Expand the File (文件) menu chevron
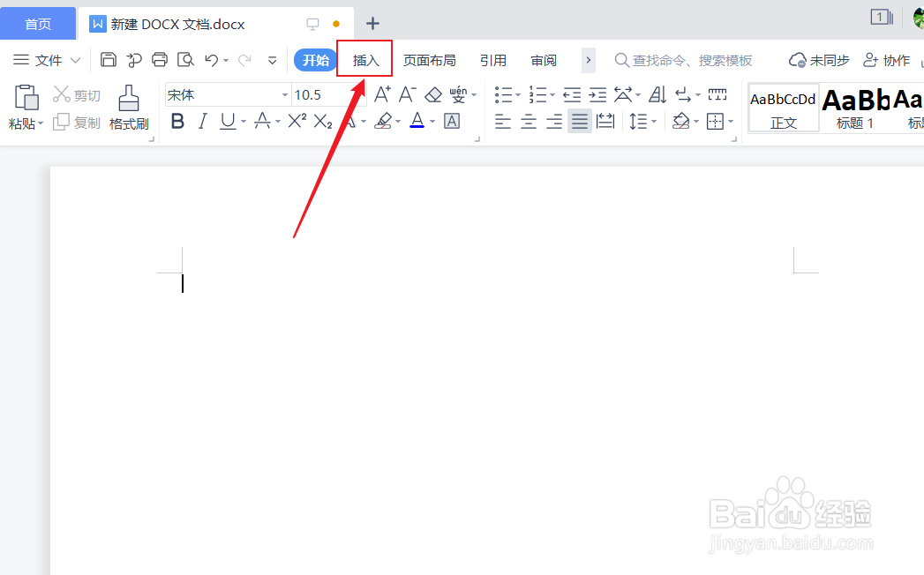 (75, 60)
